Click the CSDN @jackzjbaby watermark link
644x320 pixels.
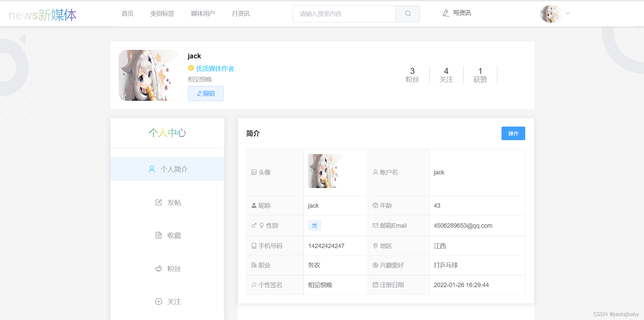[x=617, y=314]
